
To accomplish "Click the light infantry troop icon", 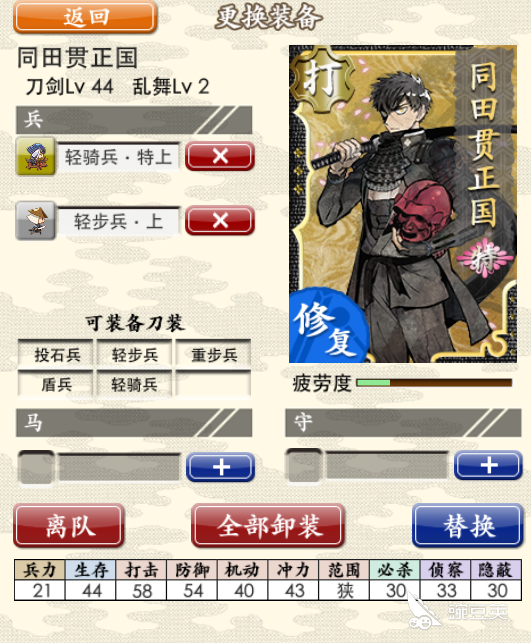I will pyautogui.click(x=35, y=221).
